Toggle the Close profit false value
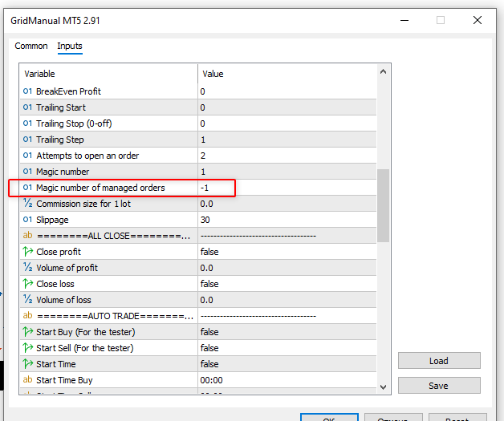Screen dimensions: 504x421 pos(287,252)
